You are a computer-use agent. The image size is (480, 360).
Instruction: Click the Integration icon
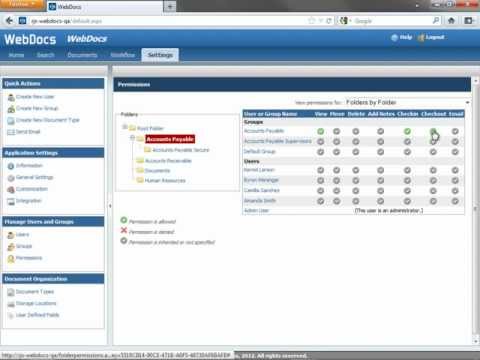(x=11, y=201)
